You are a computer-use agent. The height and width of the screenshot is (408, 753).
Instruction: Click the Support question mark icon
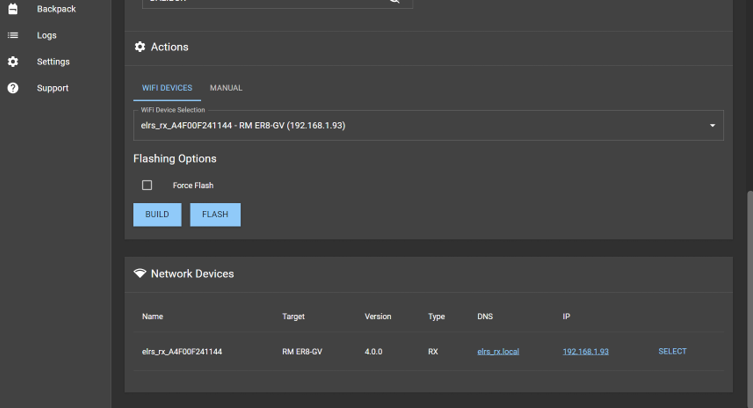click(x=13, y=88)
